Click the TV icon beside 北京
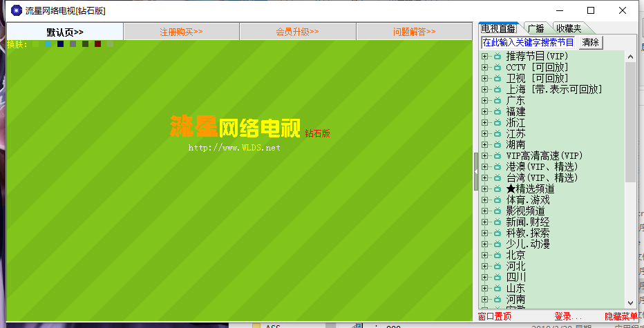 [x=498, y=255]
